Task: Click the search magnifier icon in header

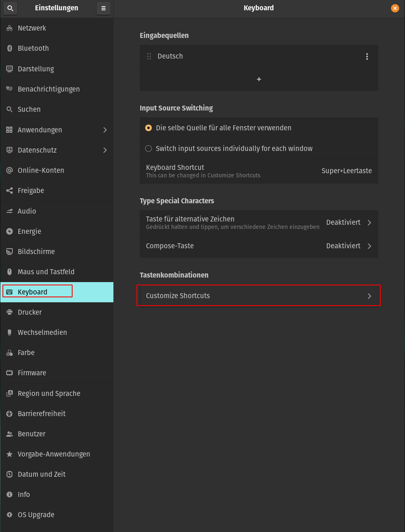Action: click(x=10, y=8)
